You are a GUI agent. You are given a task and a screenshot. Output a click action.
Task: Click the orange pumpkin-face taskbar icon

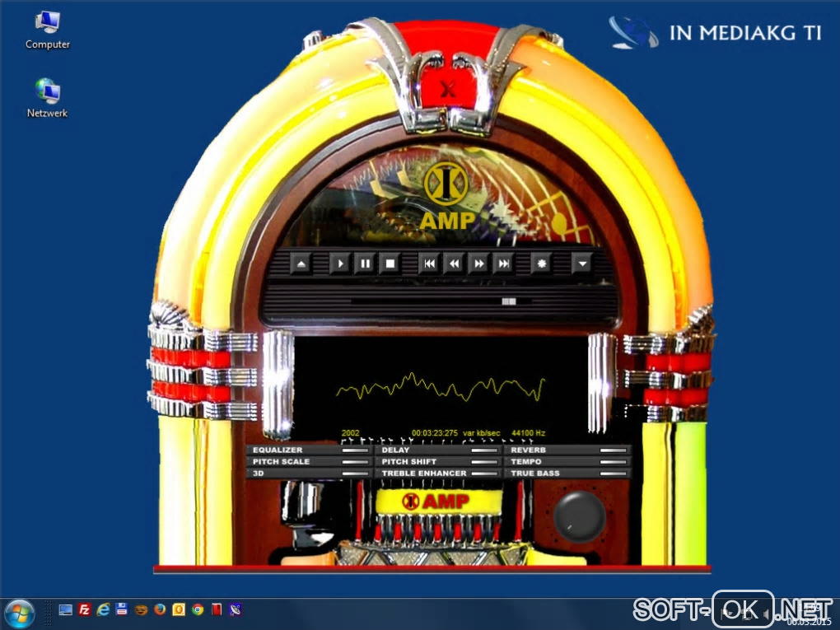tap(141, 609)
